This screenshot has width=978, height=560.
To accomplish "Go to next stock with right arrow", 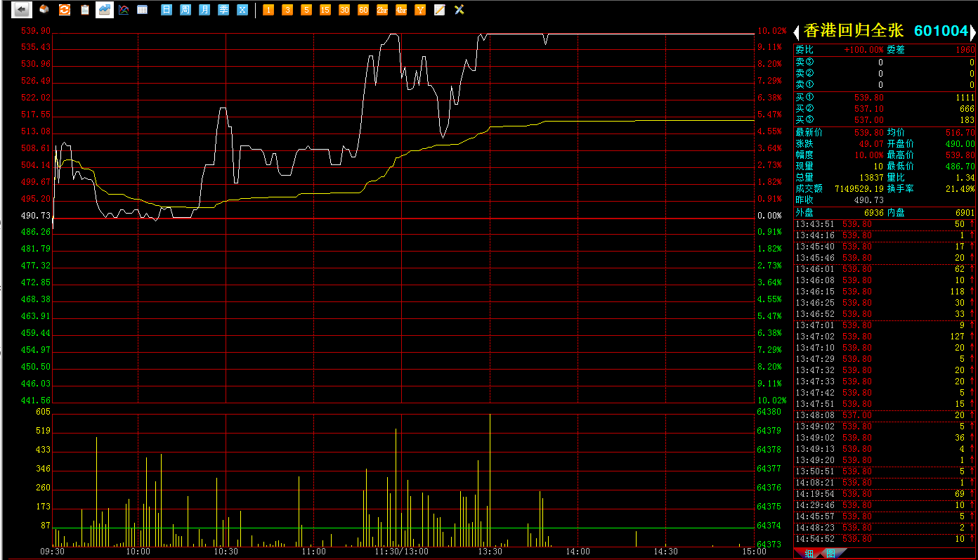I will pos(973,32).
